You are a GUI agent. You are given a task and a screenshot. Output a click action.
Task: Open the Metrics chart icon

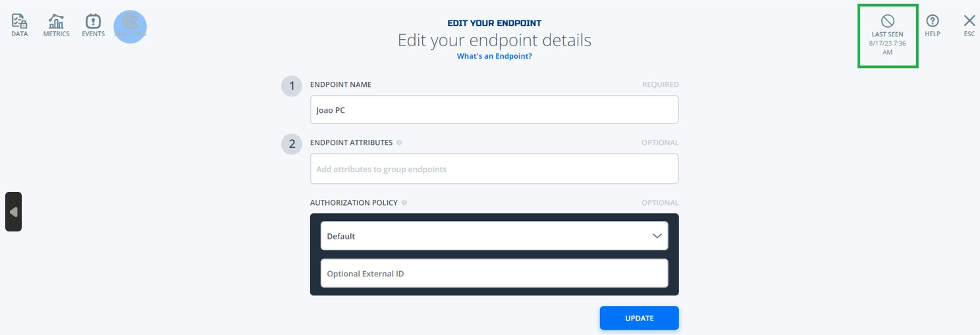pyautogui.click(x=57, y=21)
